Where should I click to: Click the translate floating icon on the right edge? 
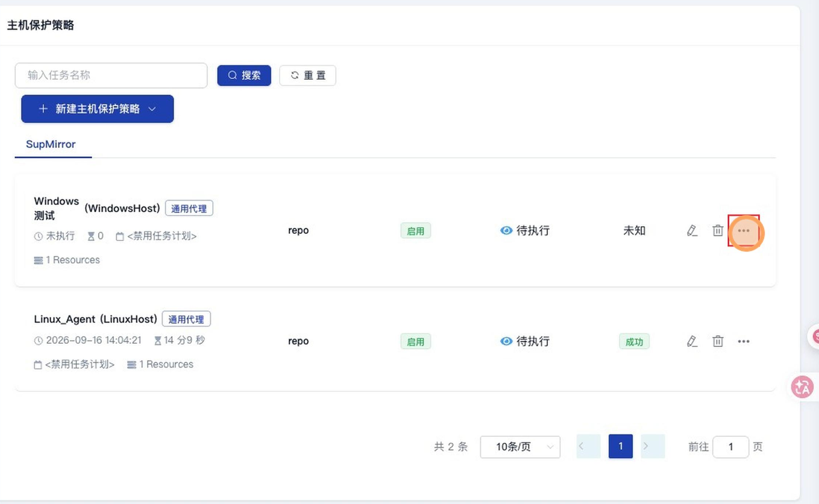click(x=802, y=387)
